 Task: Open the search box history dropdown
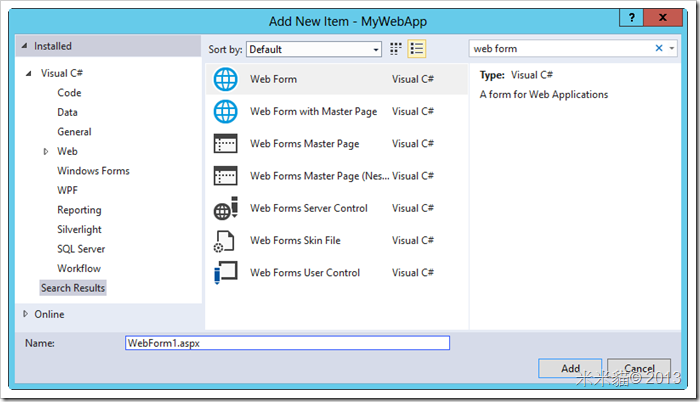(x=671, y=48)
